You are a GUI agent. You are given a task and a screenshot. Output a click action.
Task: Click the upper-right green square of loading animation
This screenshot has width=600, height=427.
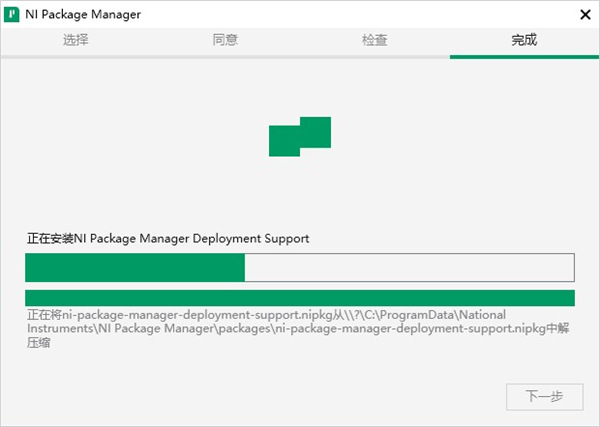[315, 132]
